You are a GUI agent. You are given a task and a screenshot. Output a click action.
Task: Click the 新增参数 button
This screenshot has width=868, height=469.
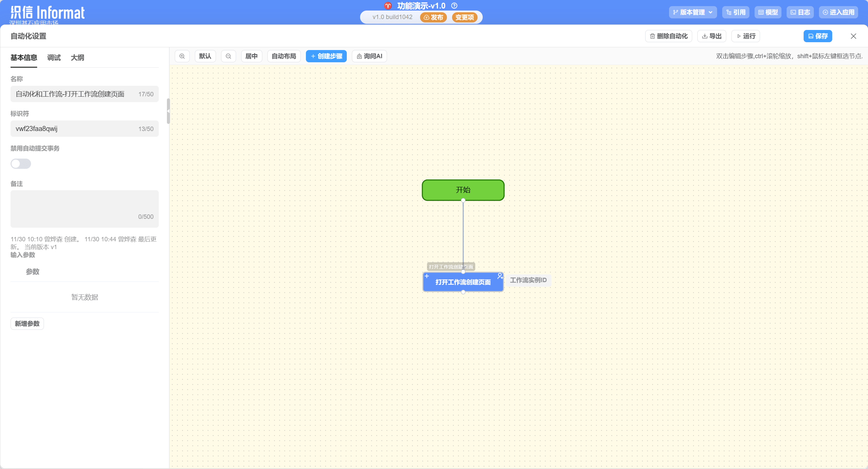(27, 323)
